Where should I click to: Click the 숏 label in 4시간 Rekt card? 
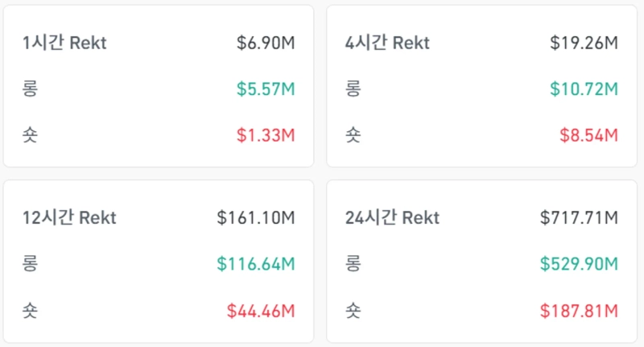tap(353, 134)
